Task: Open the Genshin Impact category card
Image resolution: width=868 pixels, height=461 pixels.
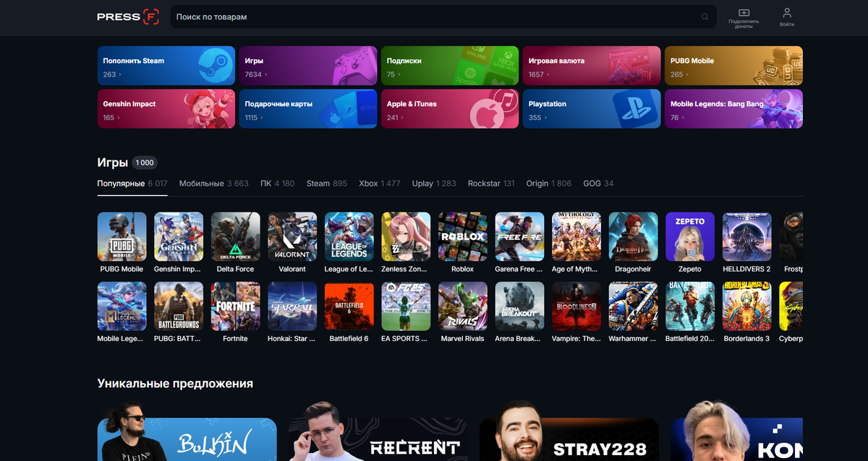Action: [166, 108]
